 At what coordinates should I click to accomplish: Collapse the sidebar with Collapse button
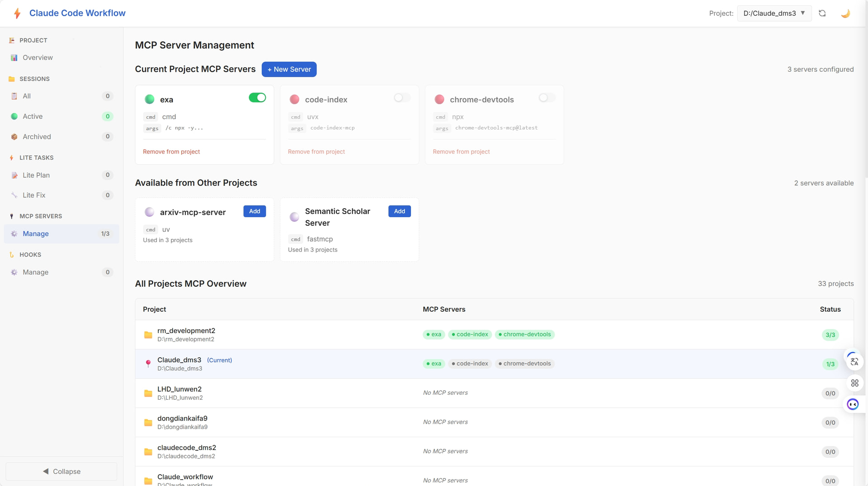(x=61, y=471)
